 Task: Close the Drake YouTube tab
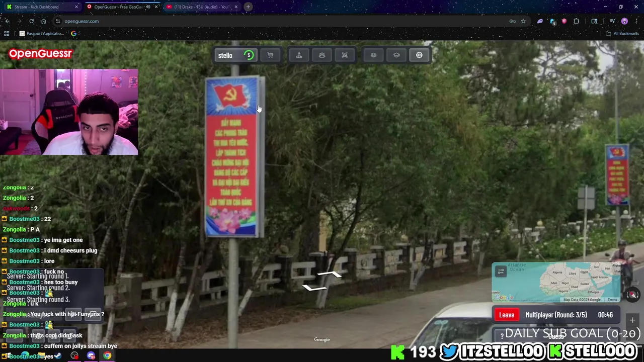pyautogui.click(x=236, y=7)
